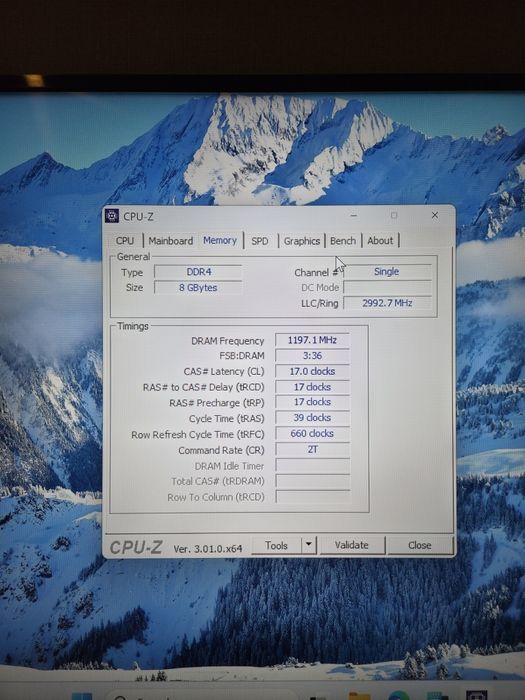Open the CPU tab
This screenshot has height=700, width=525.
pos(125,241)
